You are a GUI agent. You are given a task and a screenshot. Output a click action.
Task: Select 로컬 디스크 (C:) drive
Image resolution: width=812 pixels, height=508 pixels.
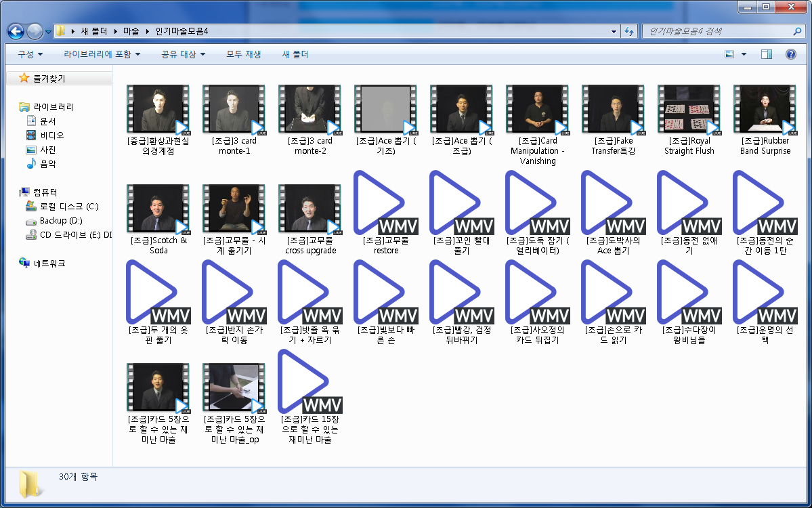tap(68, 207)
